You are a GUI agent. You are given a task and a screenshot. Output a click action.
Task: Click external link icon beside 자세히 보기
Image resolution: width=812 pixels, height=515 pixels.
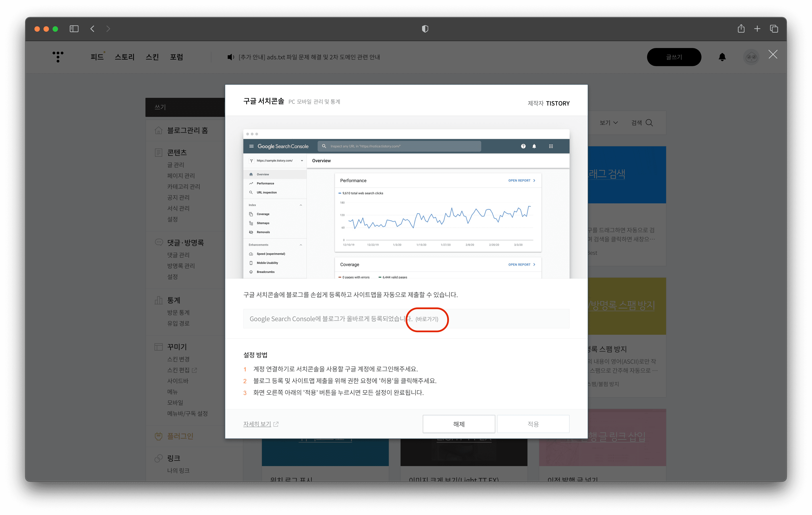tap(276, 424)
